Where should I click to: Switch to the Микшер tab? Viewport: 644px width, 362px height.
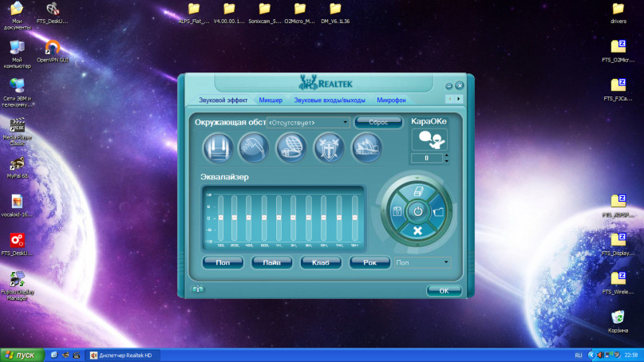point(271,100)
